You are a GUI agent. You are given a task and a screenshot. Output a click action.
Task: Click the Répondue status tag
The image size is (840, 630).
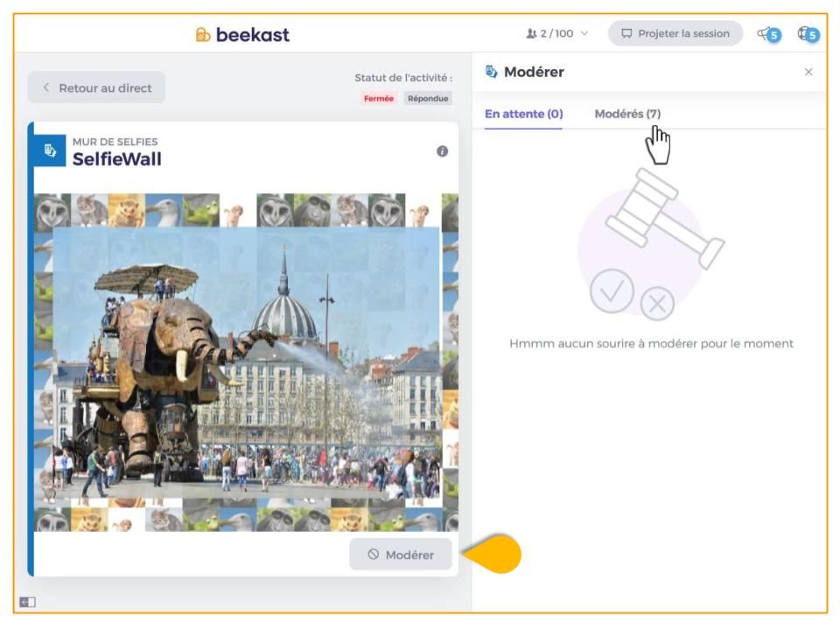(428, 99)
